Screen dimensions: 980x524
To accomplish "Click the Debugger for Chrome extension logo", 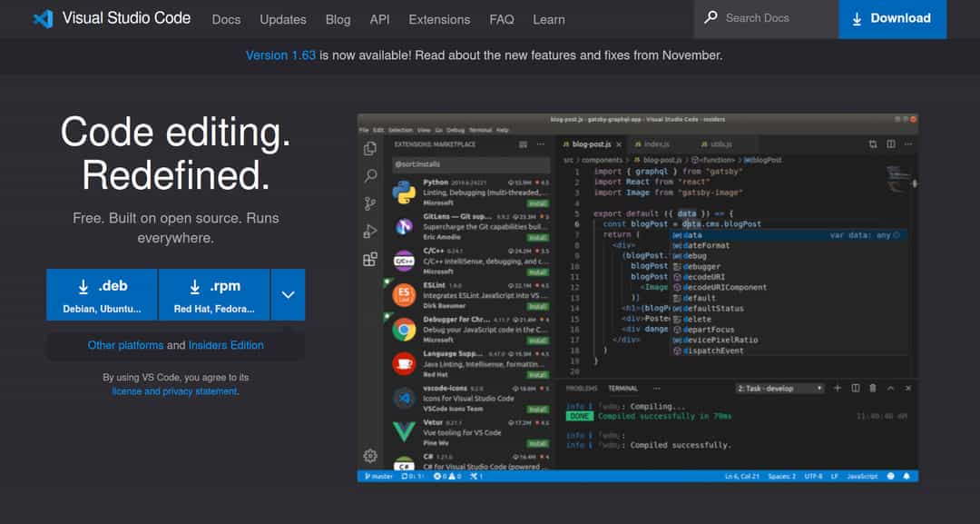I will pyautogui.click(x=405, y=329).
